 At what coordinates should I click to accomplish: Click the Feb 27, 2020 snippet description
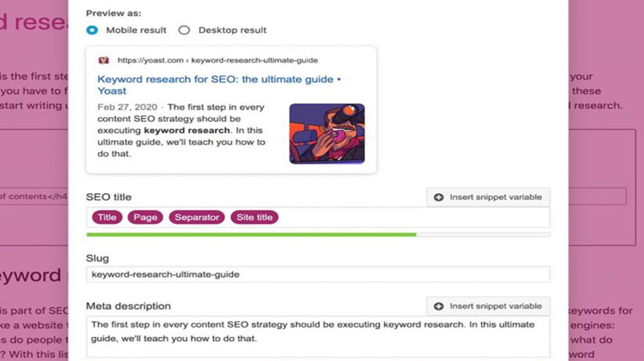[181, 130]
